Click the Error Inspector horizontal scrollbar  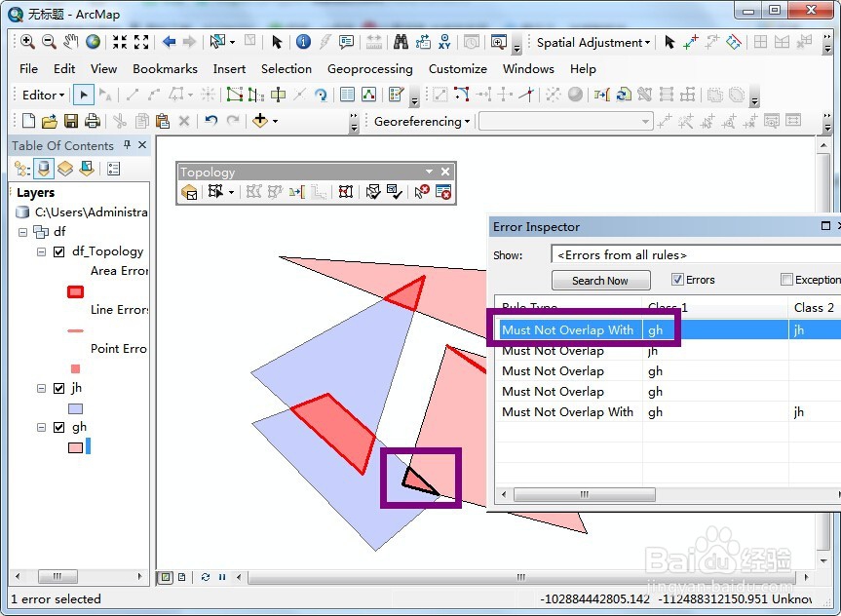pos(584,494)
